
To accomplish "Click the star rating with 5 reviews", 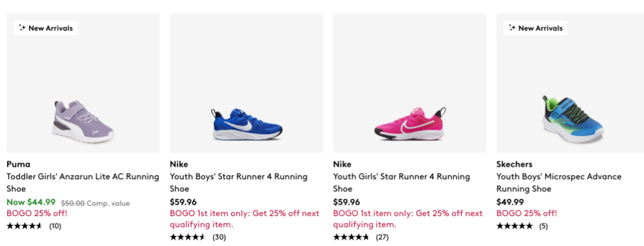I will 514,226.
